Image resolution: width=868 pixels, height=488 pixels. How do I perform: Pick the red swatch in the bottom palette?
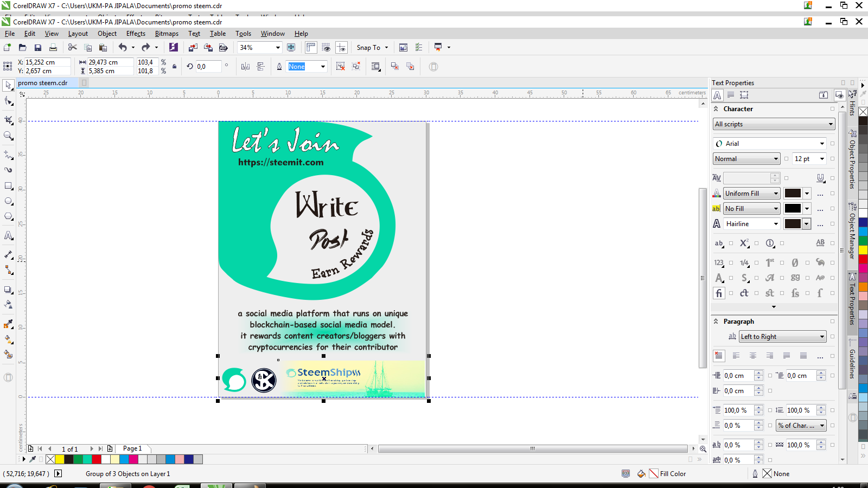point(97,460)
